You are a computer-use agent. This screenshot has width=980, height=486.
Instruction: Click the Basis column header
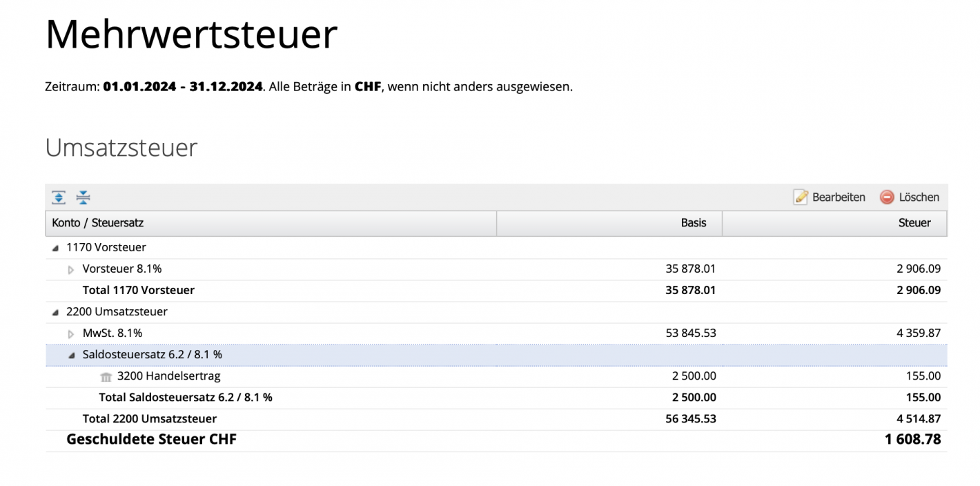pos(694,222)
